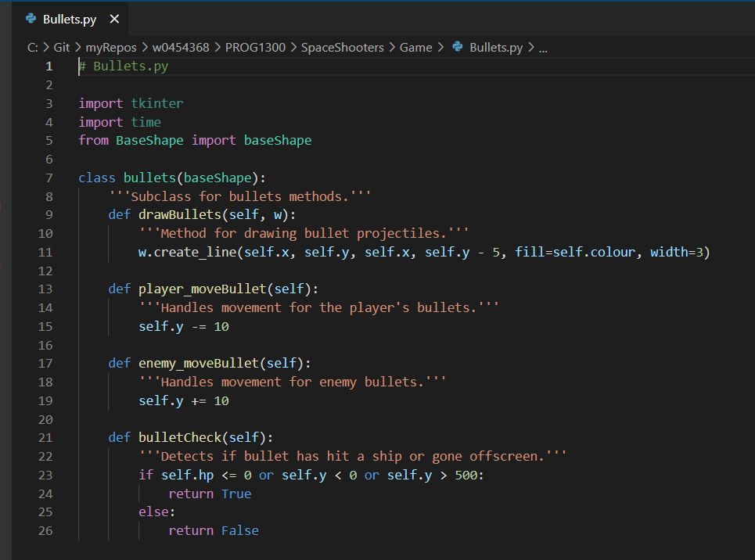The width and height of the screenshot is (755, 560).
Task: Click line number 1 in the gutter
Action: [x=49, y=66]
